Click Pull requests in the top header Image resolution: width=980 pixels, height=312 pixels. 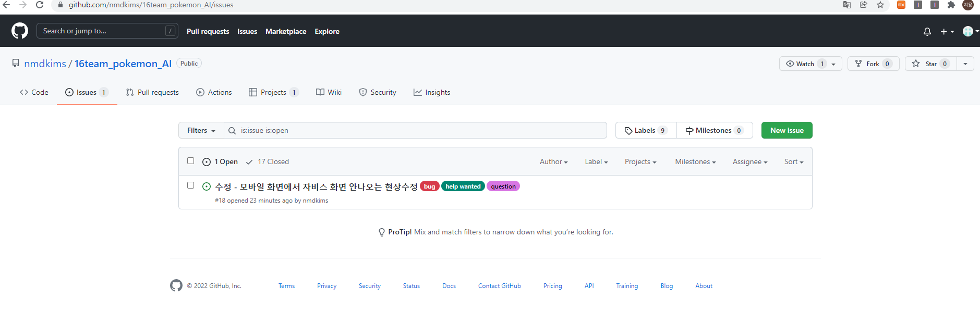(x=208, y=31)
